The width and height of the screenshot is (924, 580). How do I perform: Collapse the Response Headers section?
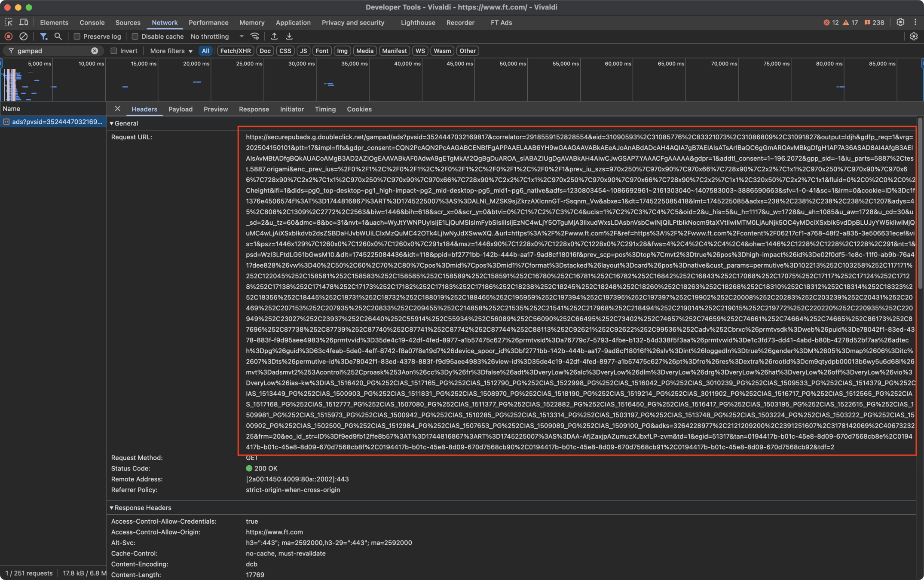(112, 508)
